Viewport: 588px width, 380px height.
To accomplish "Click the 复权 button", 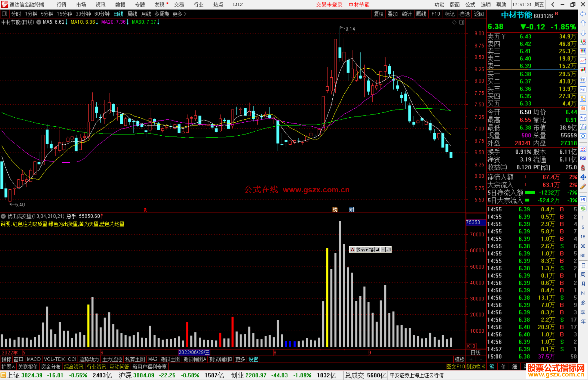I will (379, 14).
